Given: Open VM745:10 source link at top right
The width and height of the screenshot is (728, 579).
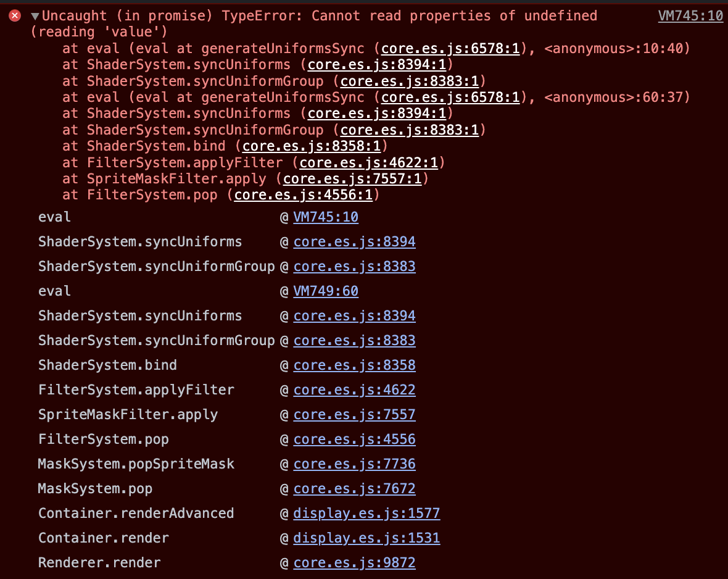Looking at the screenshot, I should coord(690,16).
